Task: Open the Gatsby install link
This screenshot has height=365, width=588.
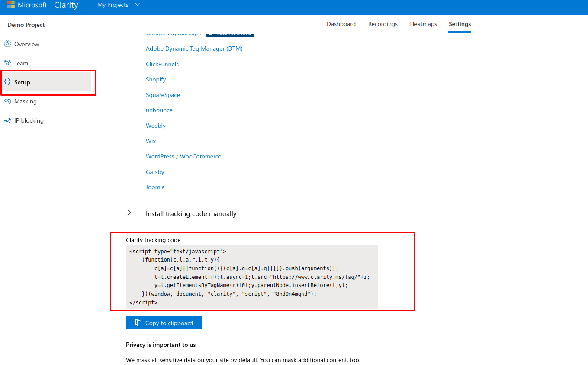Action: tap(155, 172)
